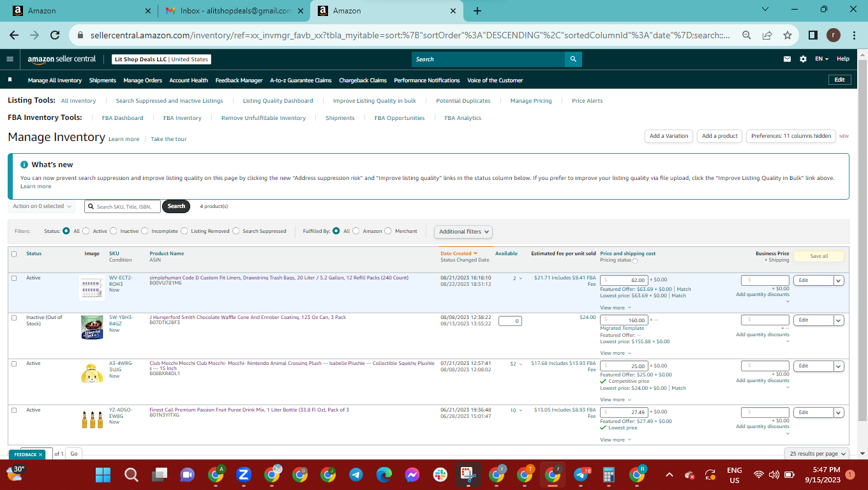This screenshot has height=490, width=868.
Task: Sort by the Date Created column header
Action: [459, 253]
